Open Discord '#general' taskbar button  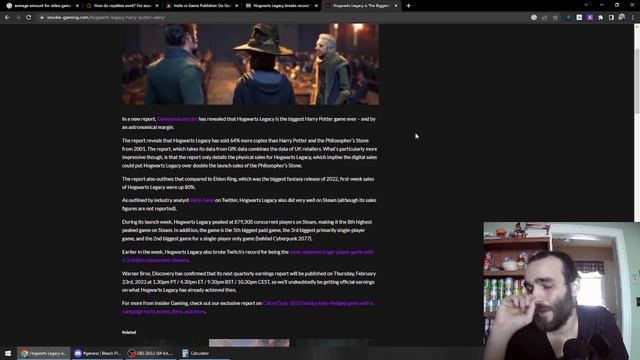[98, 353]
